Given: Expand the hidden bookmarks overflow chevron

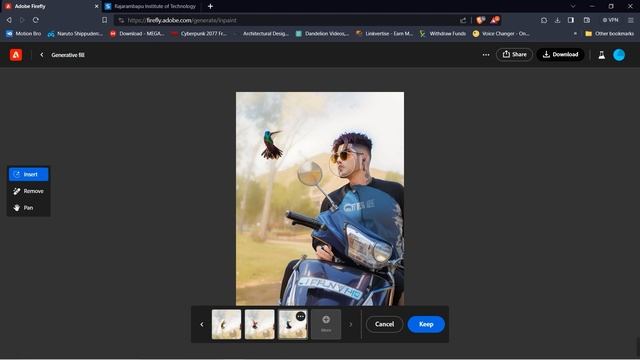Looking at the screenshot, I should [x=575, y=33].
